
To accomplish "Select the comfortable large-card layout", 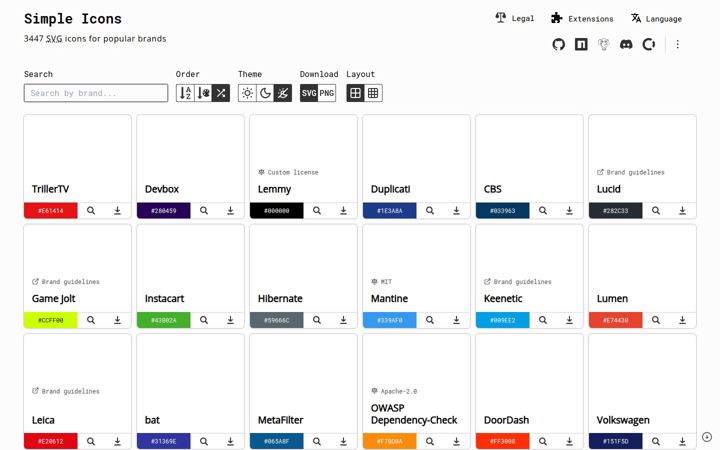I will (x=355, y=93).
